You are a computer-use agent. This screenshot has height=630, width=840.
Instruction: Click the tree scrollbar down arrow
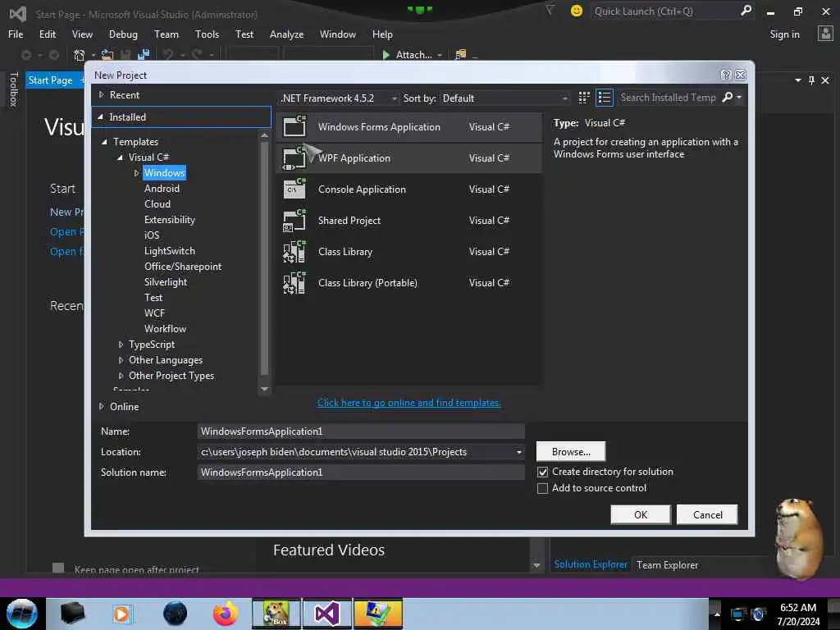[264, 390]
